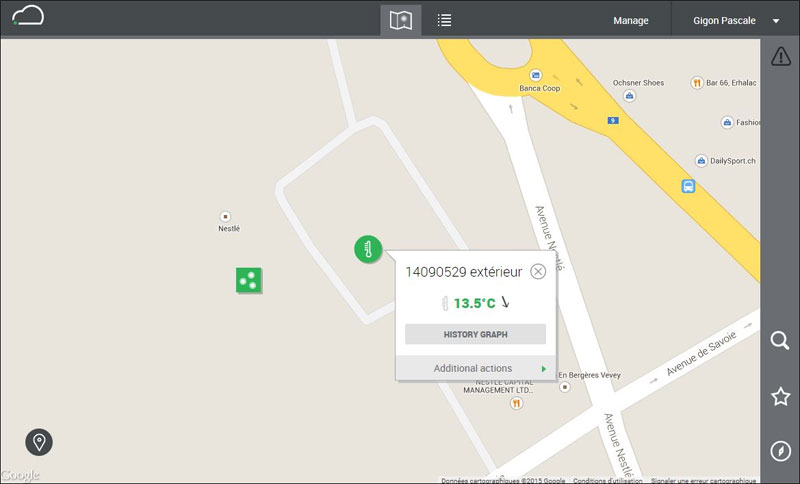Click the En Bergères Vevey label
The height and width of the screenshot is (484, 800).
(589, 375)
